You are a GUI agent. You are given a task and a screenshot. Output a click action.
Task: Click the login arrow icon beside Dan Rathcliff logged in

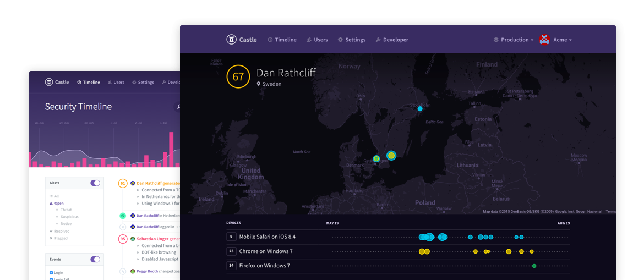point(122,227)
